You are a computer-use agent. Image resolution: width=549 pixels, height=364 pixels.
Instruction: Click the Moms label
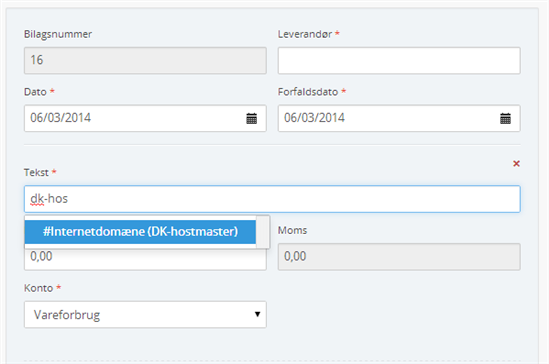point(292,230)
